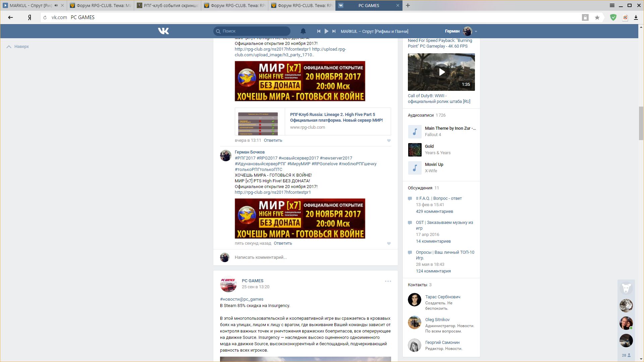Click the VK logo home icon
644x362 pixels.
coord(163,31)
